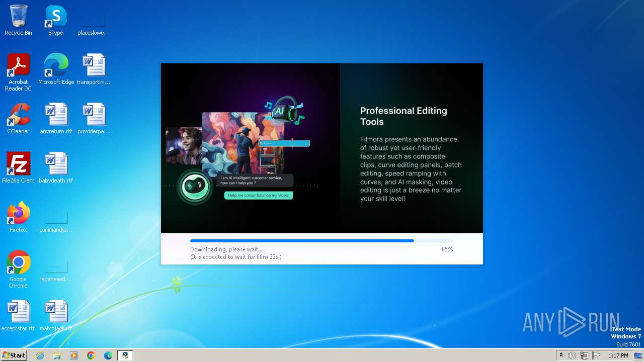Screen dimensions: 644x362
Task: Open Edge from the taskbar
Action: click(x=108, y=355)
